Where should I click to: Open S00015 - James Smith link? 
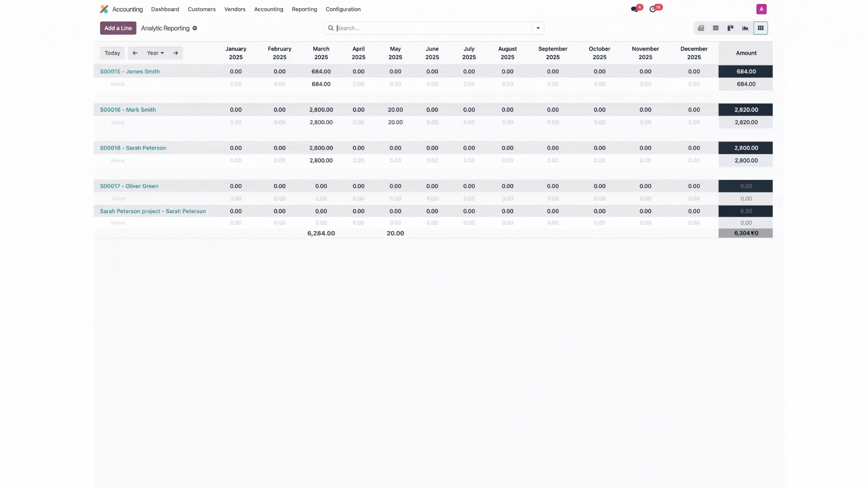(130, 71)
